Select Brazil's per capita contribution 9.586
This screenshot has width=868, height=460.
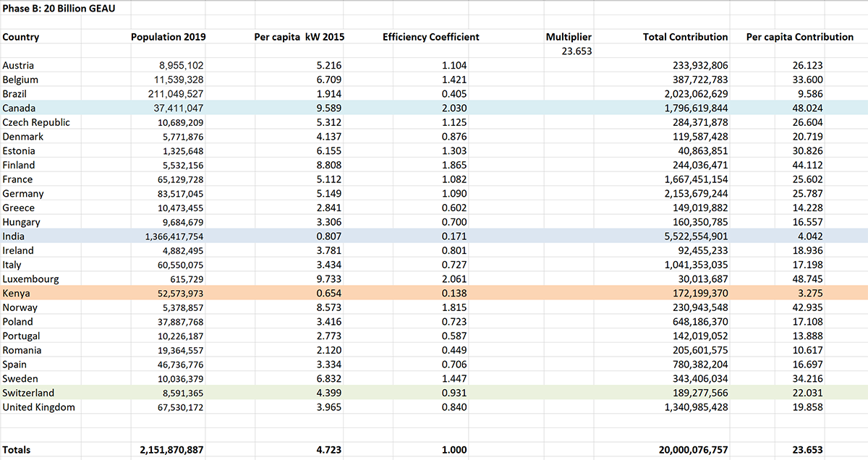810,94
